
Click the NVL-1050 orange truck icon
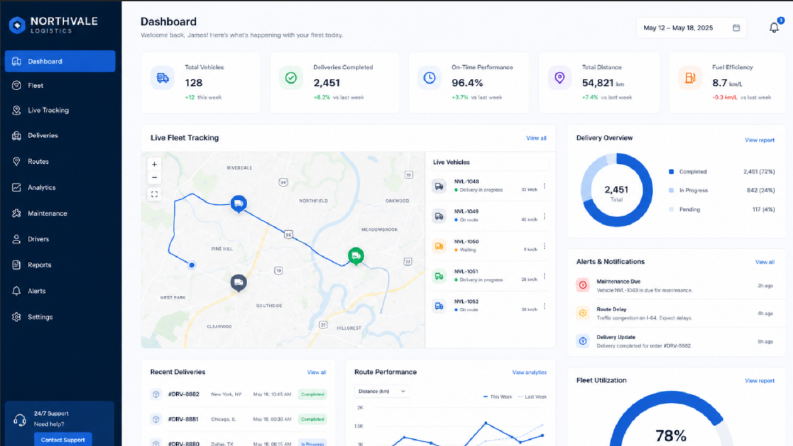pos(439,246)
